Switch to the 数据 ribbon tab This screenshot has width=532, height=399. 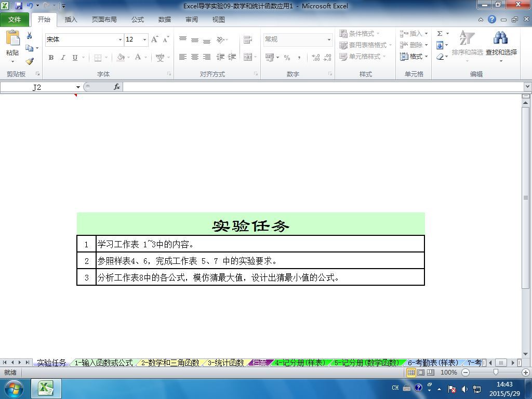[x=165, y=20]
